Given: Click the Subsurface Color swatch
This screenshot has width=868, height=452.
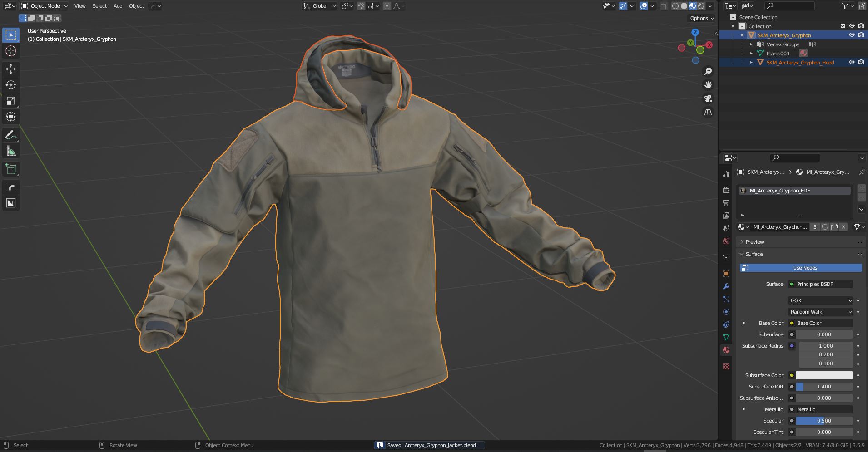Looking at the screenshot, I should coord(824,375).
